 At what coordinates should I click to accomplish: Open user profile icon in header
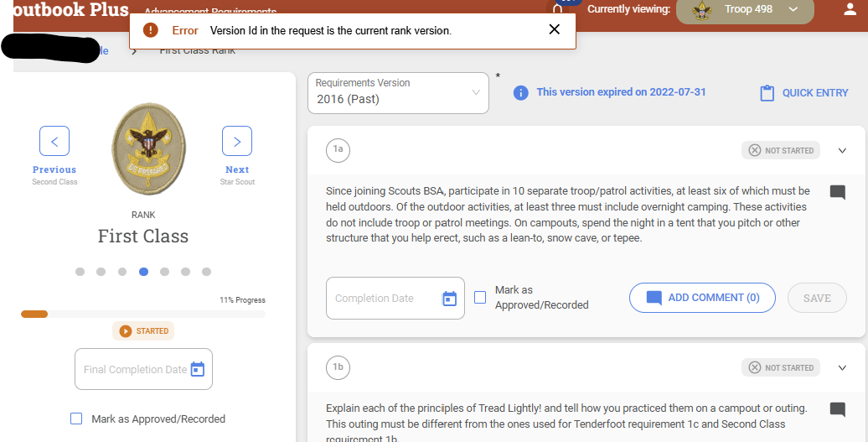click(x=850, y=10)
